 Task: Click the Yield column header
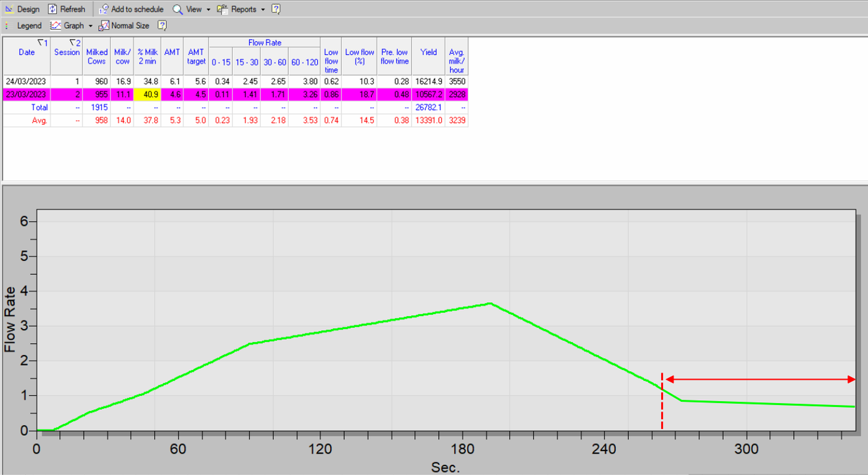click(428, 52)
